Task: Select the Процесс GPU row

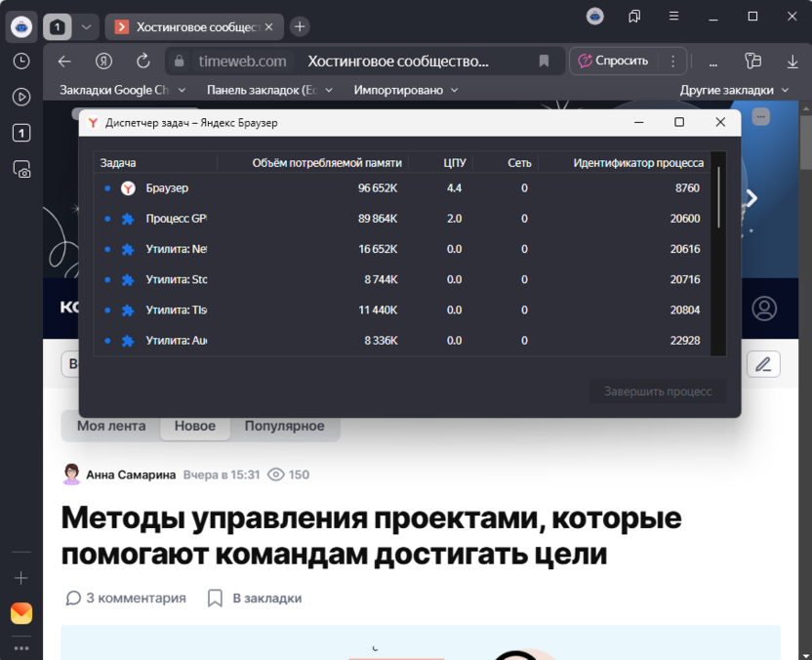Action: click(402, 219)
